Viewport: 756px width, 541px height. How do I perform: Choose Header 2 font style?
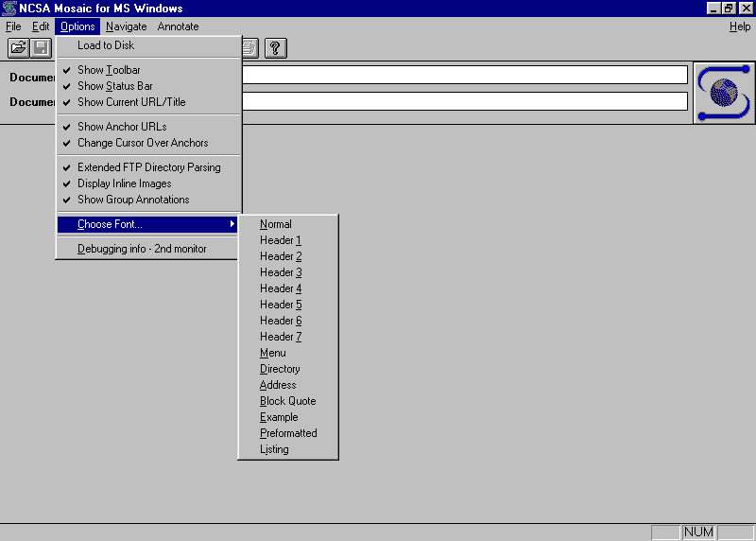coord(288,256)
